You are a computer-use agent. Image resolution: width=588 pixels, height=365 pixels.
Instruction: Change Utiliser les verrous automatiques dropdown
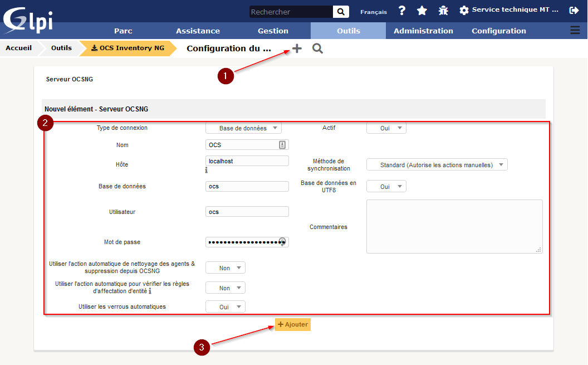(x=226, y=307)
